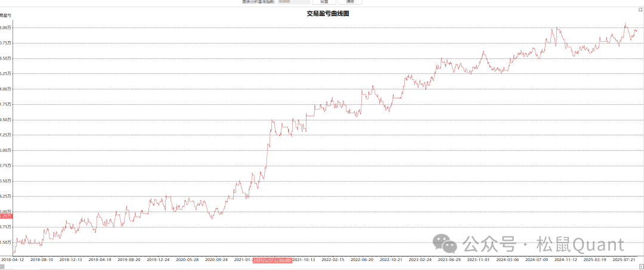The image size is (644, 270).
Task: Click the 2025-07-21 date on x-axis
Action: coord(625,260)
